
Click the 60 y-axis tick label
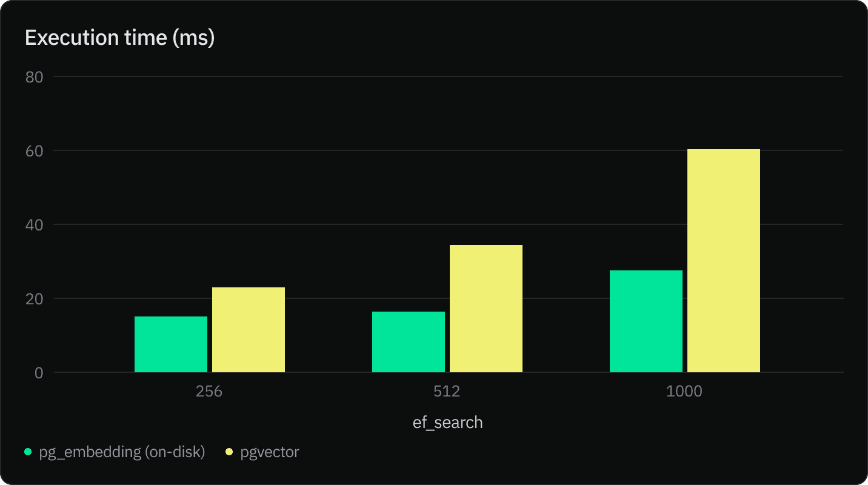[35, 151]
